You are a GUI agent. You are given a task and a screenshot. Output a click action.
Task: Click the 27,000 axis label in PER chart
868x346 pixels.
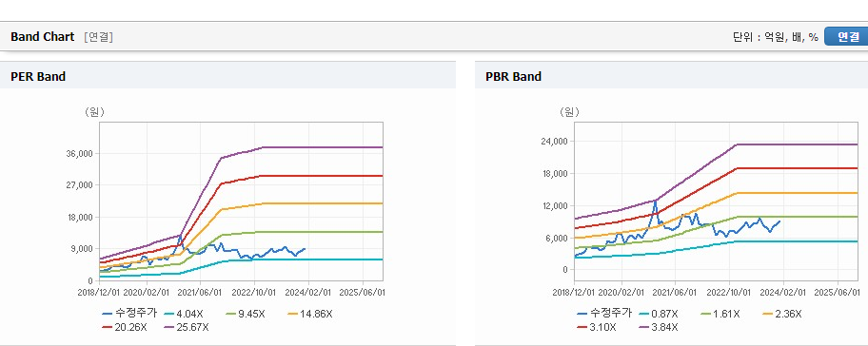pyautogui.click(x=80, y=185)
